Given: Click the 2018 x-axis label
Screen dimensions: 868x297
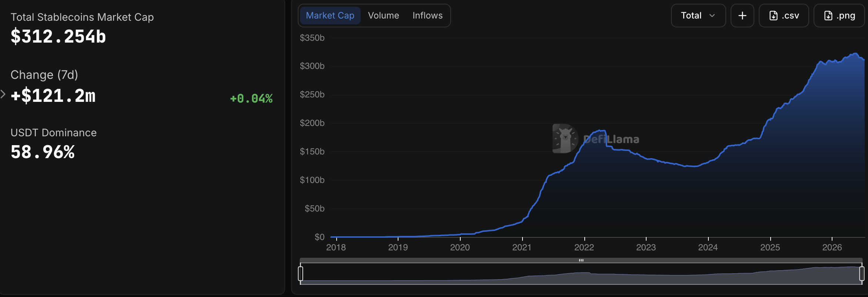Looking at the screenshot, I should pyautogui.click(x=336, y=247).
